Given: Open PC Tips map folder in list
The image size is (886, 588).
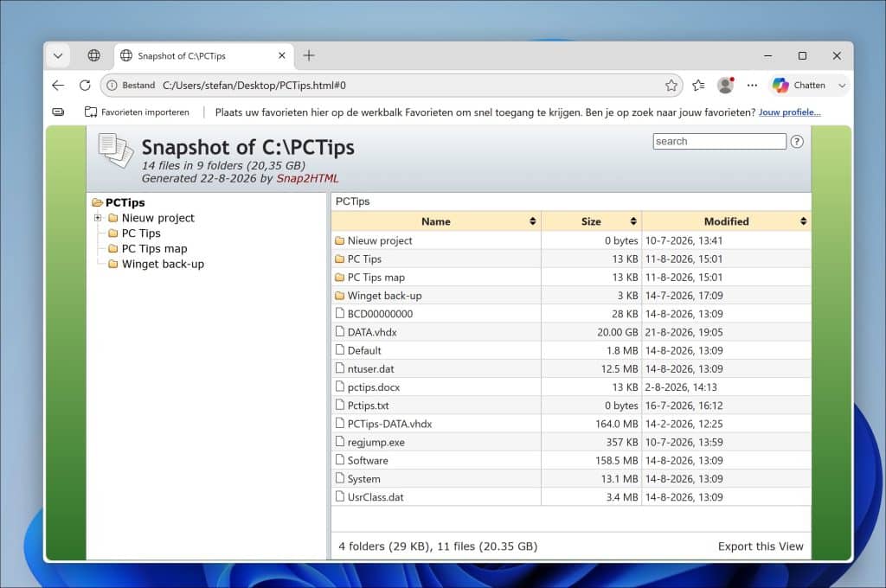Looking at the screenshot, I should [376, 278].
